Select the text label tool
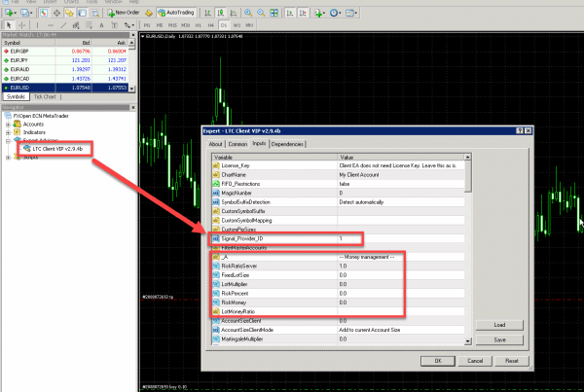 coord(114,25)
